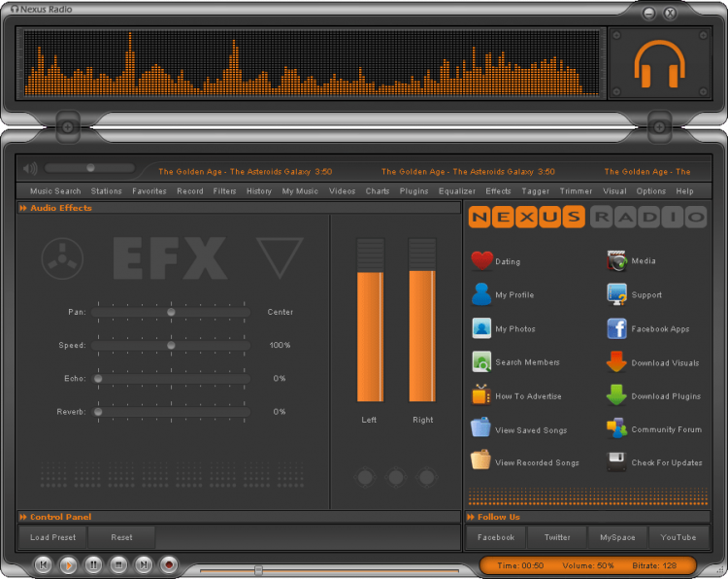Image resolution: width=728 pixels, height=579 pixels.
Task: Click the Check For Updates floppy icon
Action: (x=617, y=461)
